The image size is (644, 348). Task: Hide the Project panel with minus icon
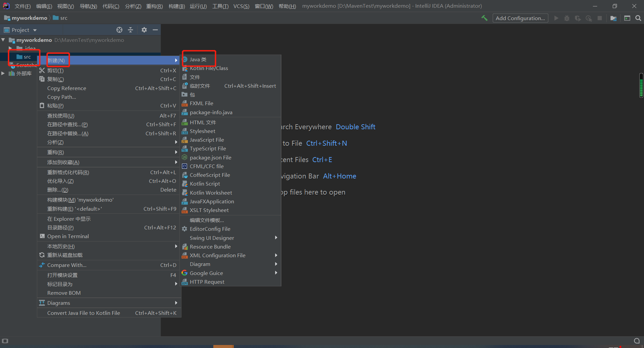point(155,30)
